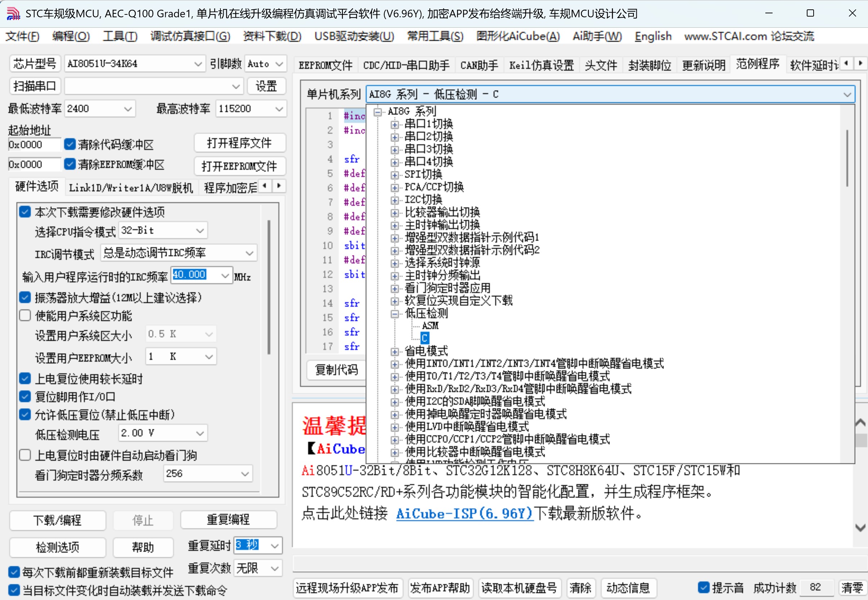Click 复制代码 button
The height and width of the screenshot is (600, 868).
337,370
